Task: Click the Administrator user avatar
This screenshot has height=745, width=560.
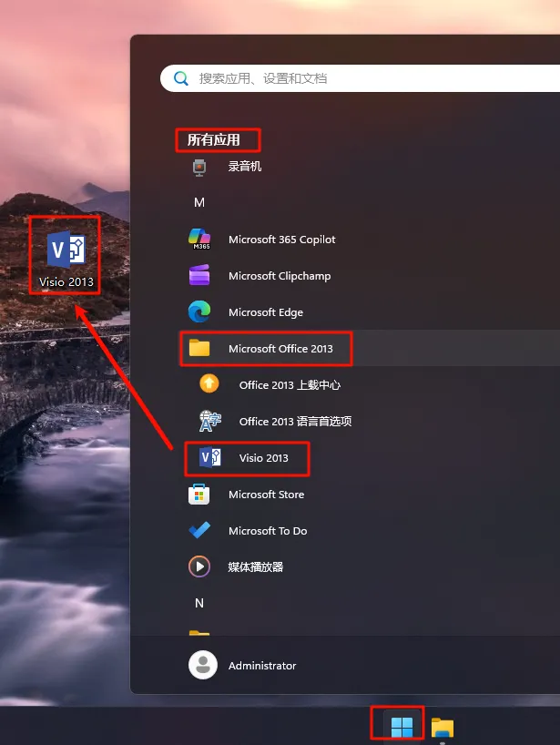Action: tap(203, 665)
